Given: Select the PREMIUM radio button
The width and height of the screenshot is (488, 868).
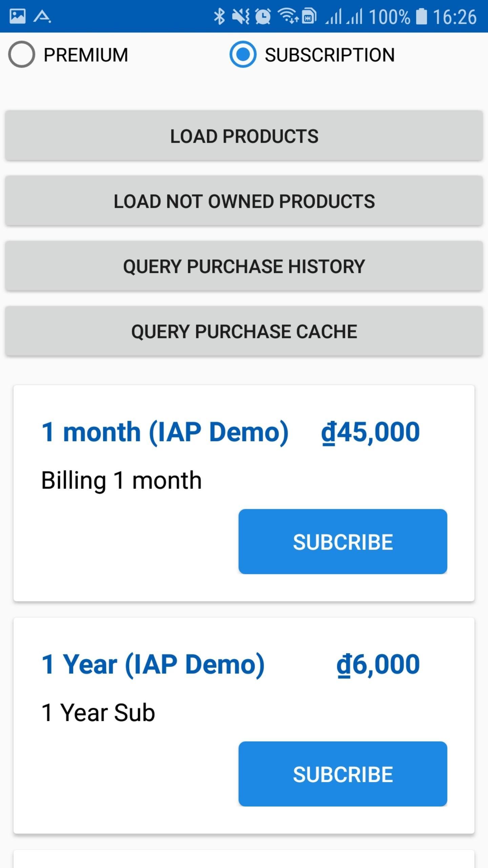Looking at the screenshot, I should pos(22,55).
